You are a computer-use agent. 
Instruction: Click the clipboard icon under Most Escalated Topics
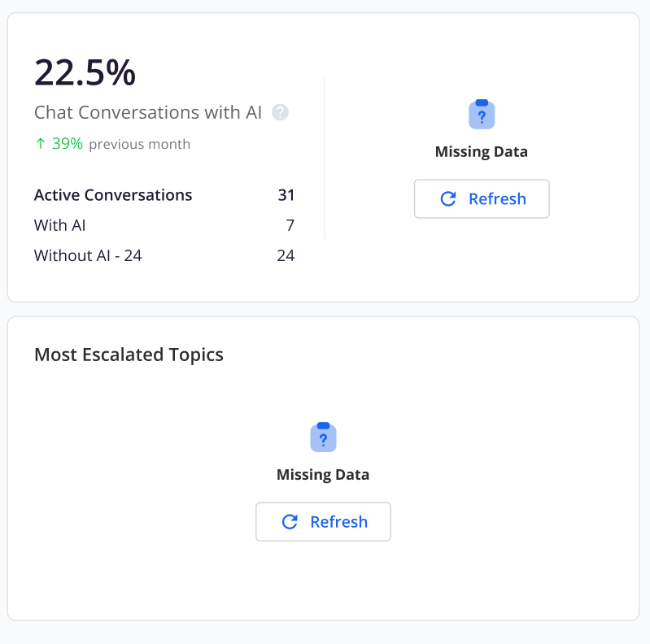[x=323, y=437]
